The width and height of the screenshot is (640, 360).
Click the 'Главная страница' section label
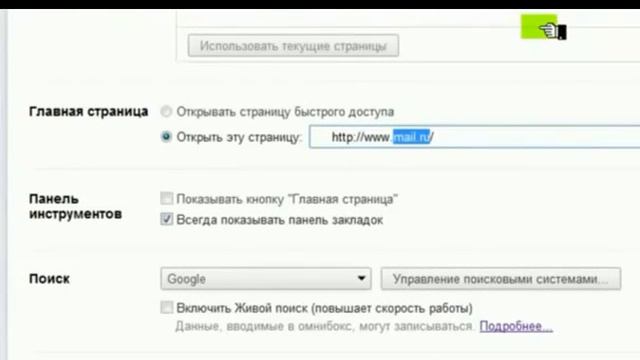coord(89,111)
